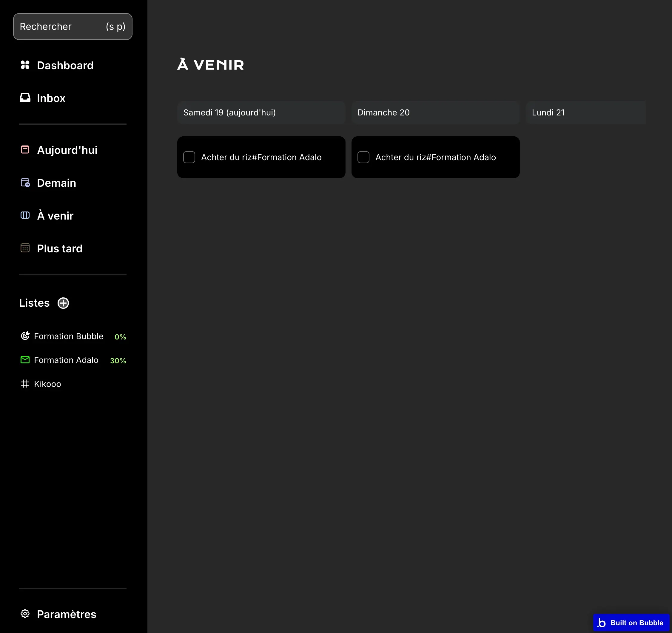The width and height of the screenshot is (672, 633).
Task: Click the Aujourd'hui red calendar icon
Action: 25,150
